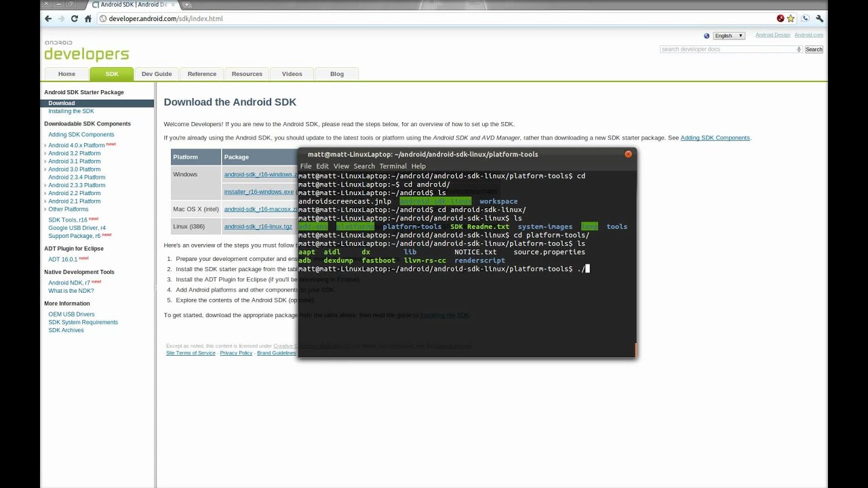Image resolution: width=868 pixels, height=488 pixels.
Task: Go to the Reference tab
Action: click(202, 74)
